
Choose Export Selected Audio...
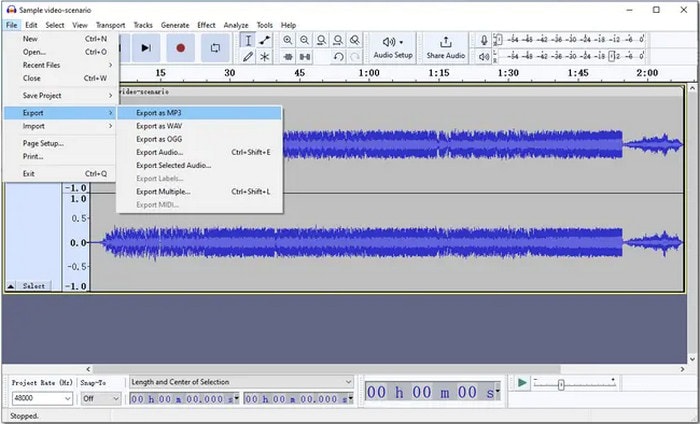coord(200,166)
